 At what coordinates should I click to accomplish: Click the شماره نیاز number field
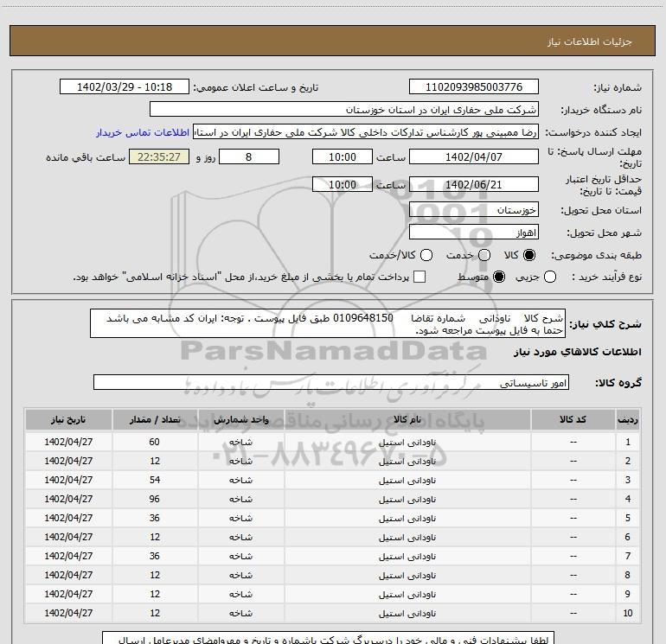(473, 87)
